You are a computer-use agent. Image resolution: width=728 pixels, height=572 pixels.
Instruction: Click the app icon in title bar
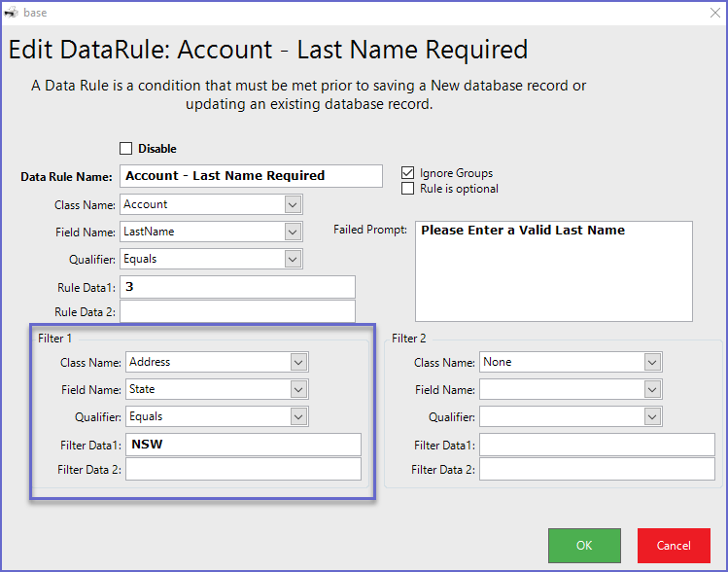[x=11, y=13]
